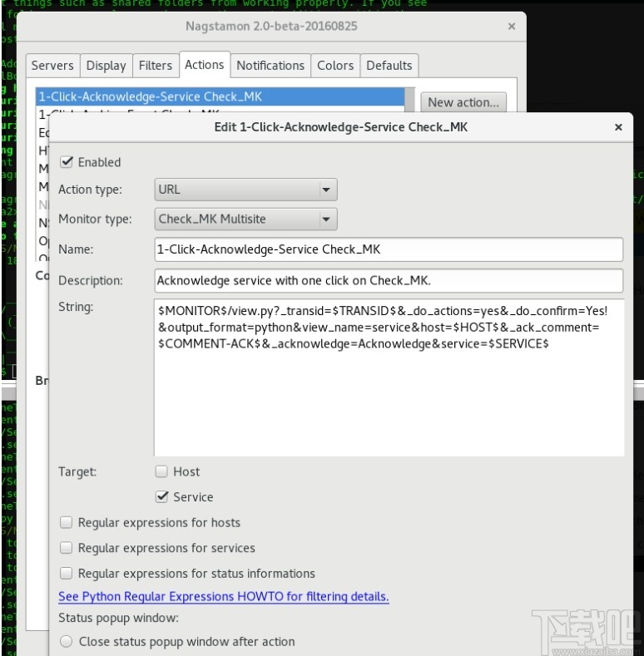Open Python Regular Expressions HOWTO link
The image size is (644, 656).
click(224, 596)
